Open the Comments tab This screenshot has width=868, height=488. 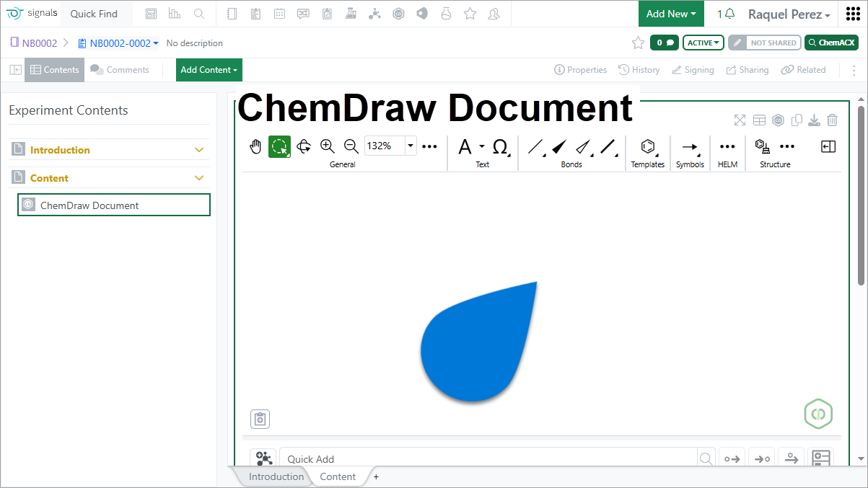click(x=120, y=70)
